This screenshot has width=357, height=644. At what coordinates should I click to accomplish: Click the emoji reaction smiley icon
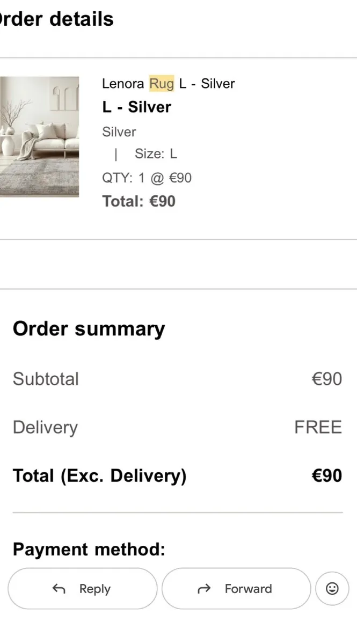[332, 589]
